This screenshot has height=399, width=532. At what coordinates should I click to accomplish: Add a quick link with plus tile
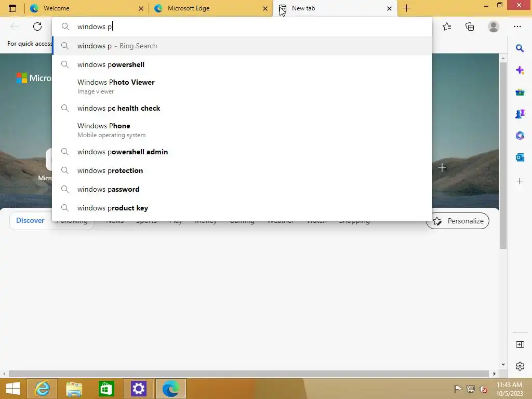[x=442, y=167]
